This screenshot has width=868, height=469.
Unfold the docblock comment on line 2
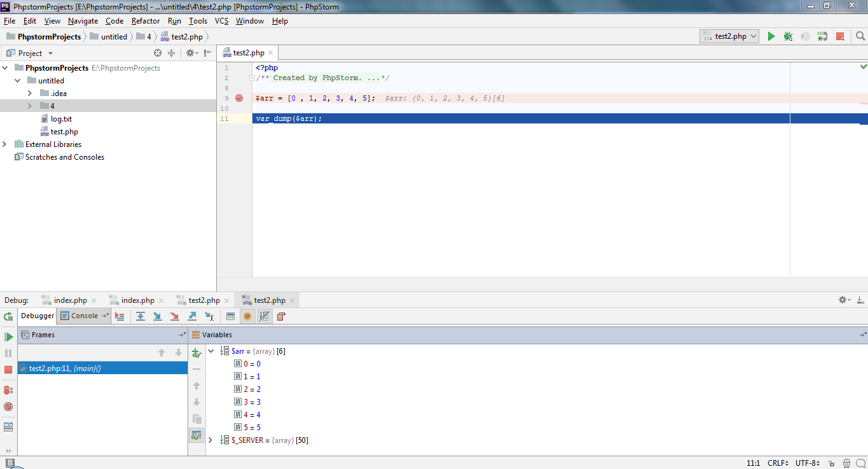coord(252,78)
